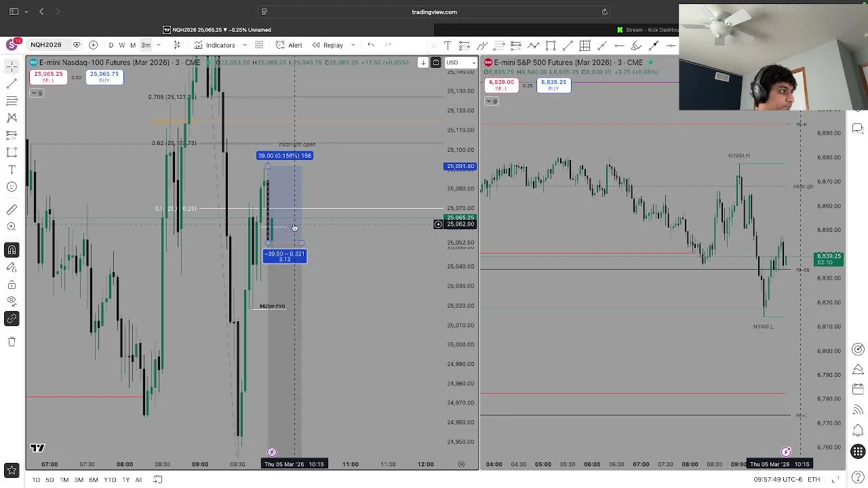The width and height of the screenshot is (868, 488).
Task: Open the 09:57:49 UTC-6 timezone menu
Action: click(x=777, y=480)
